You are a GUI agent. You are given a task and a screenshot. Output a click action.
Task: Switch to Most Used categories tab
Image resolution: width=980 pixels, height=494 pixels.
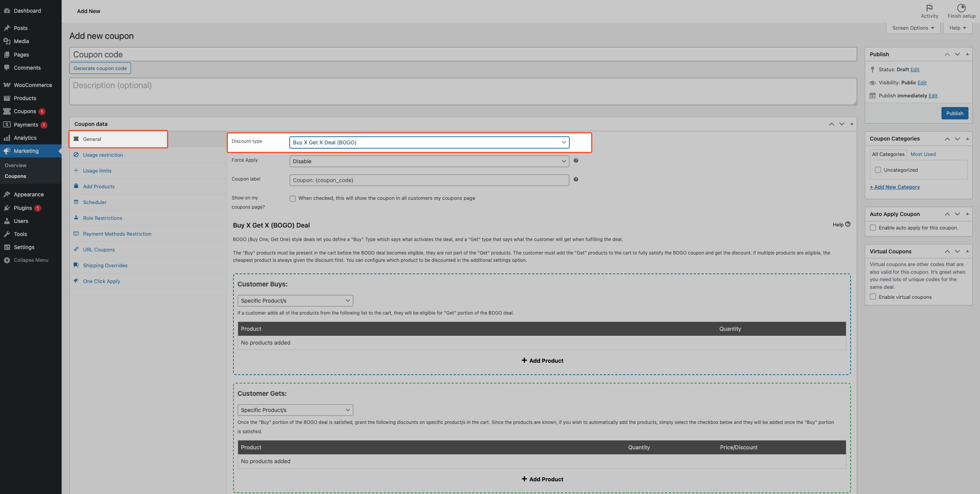923,154
